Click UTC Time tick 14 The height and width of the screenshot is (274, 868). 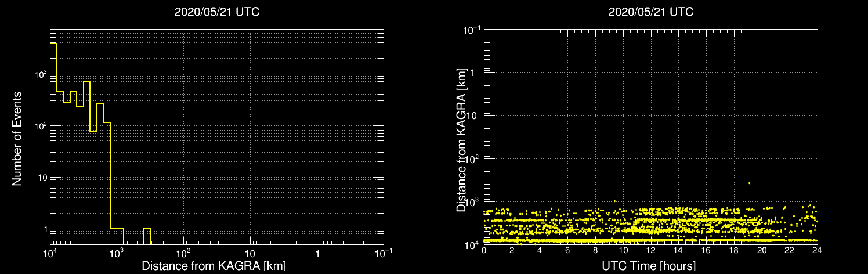point(678,251)
